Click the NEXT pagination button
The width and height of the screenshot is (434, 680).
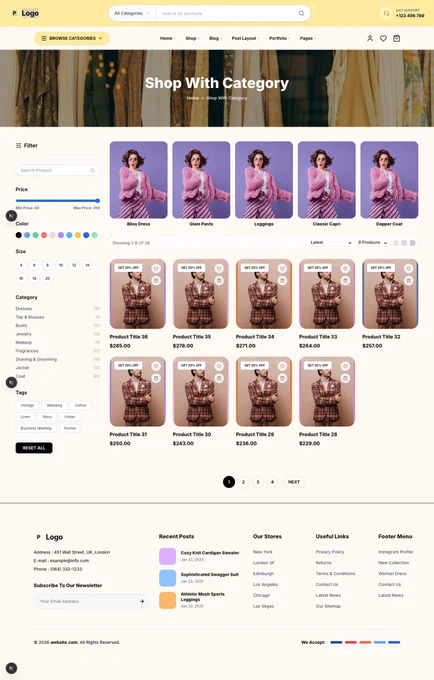tap(294, 482)
